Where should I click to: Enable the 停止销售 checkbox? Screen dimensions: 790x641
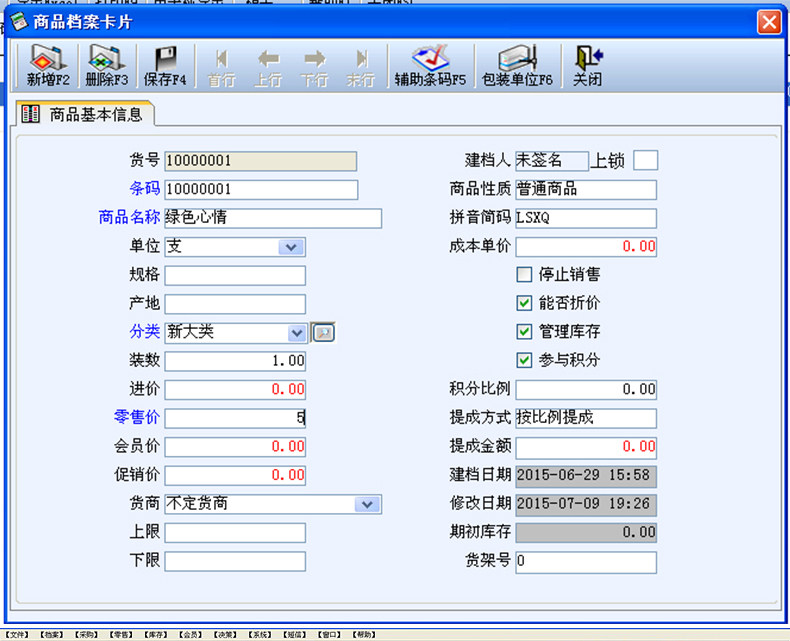point(524,275)
